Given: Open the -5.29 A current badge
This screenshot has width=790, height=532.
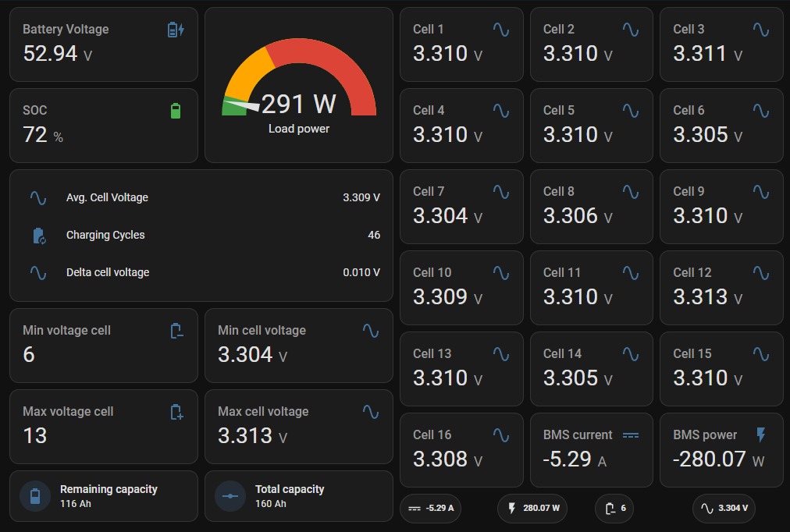Looking at the screenshot, I should coord(431,509).
